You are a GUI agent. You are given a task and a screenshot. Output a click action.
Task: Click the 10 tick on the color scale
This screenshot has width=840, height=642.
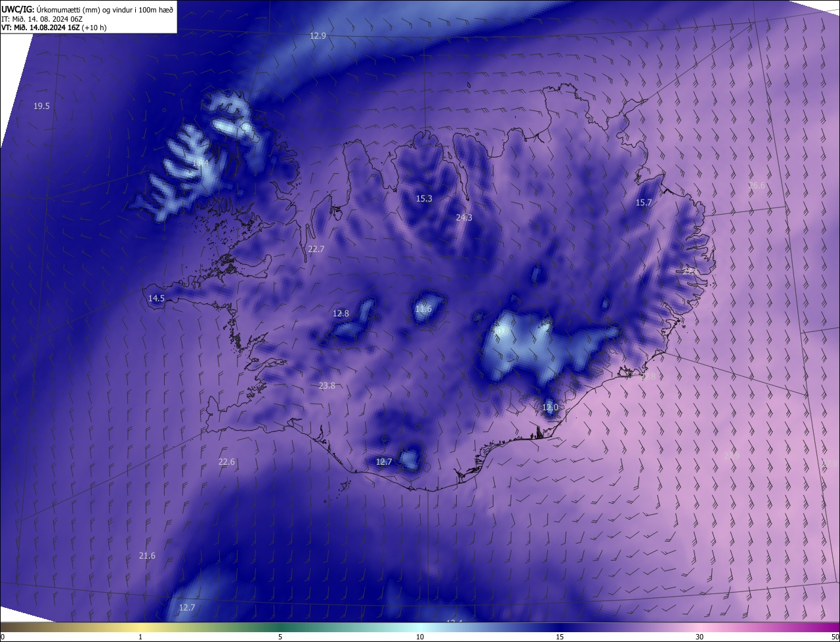[420, 637]
